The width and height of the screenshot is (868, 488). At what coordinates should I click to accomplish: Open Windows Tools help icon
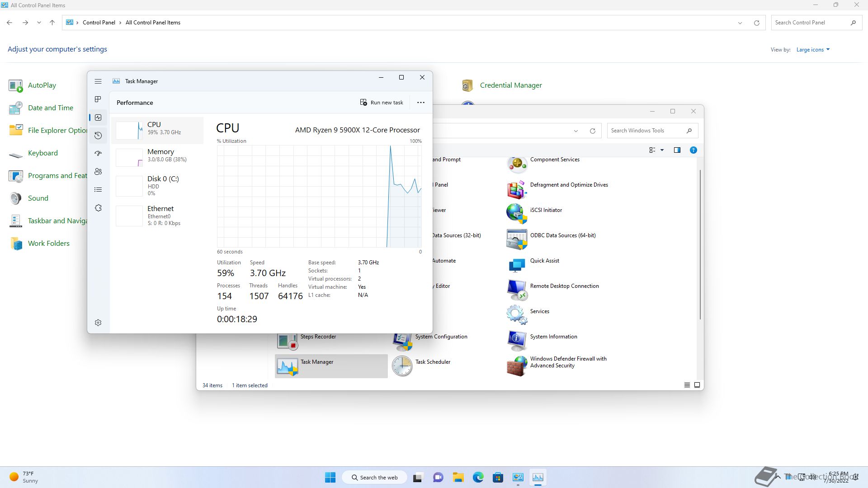693,150
